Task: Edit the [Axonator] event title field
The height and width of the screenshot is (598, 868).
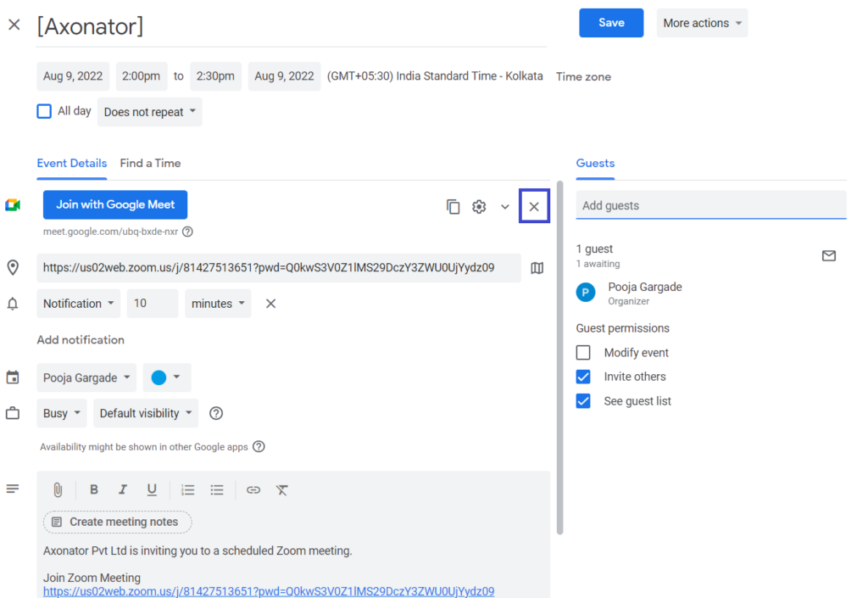Action: [x=292, y=26]
